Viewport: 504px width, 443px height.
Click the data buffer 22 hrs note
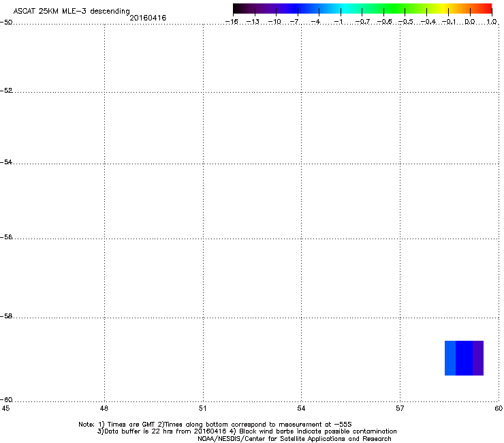point(247,431)
